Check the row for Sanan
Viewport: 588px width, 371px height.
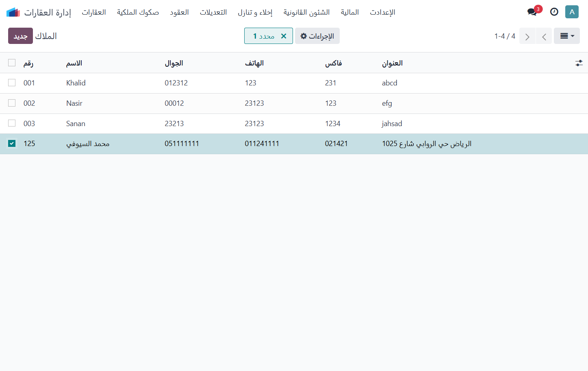[x=12, y=123]
